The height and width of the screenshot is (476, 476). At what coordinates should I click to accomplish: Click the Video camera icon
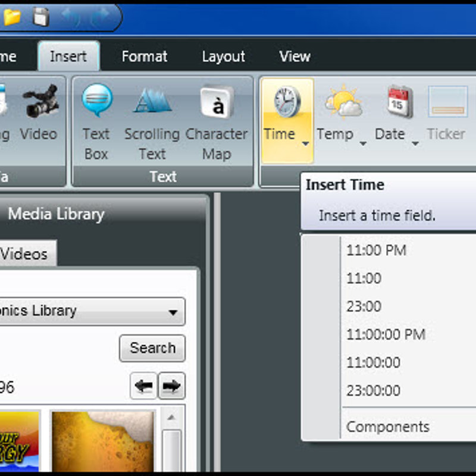[40, 101]
